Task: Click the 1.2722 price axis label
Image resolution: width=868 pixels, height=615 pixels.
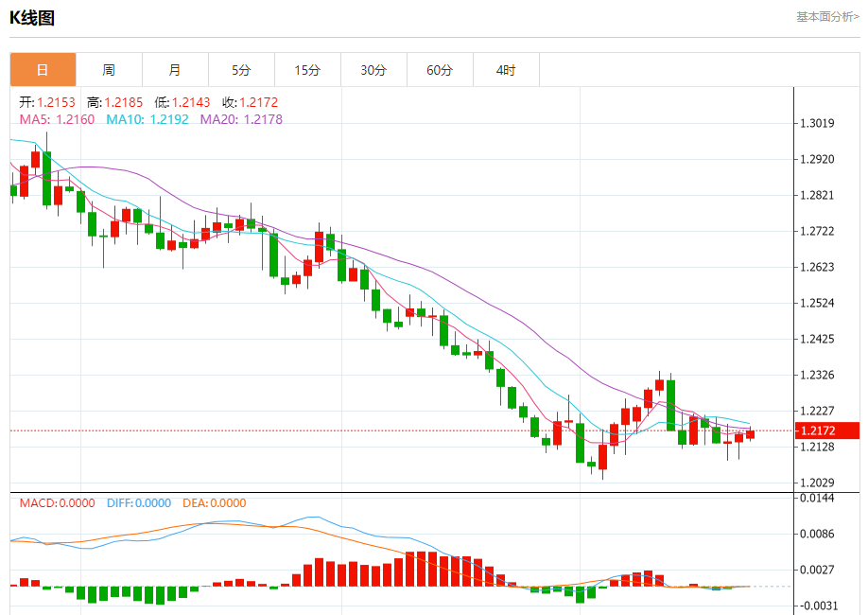Action: tap(817, 231)
